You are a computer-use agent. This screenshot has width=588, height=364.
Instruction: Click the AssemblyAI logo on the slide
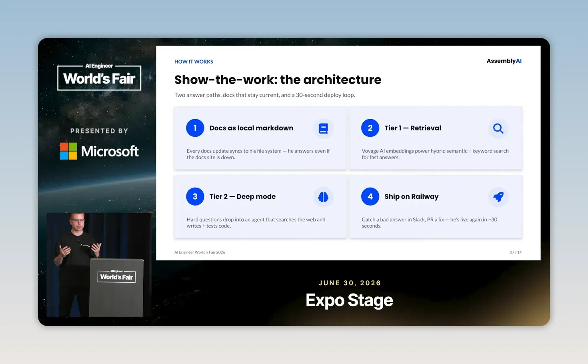pyautogui.click(x=504, y=61)
